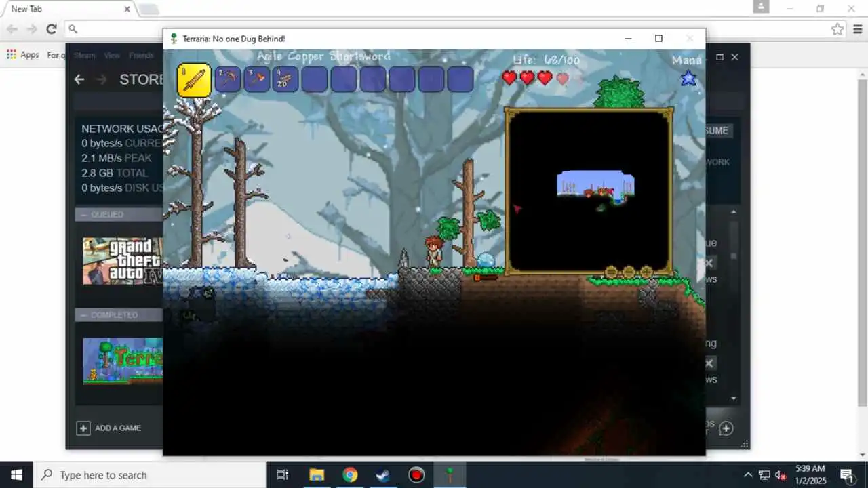Click the player character sprite
The image size is (868, 488).
tap(433, 251)
